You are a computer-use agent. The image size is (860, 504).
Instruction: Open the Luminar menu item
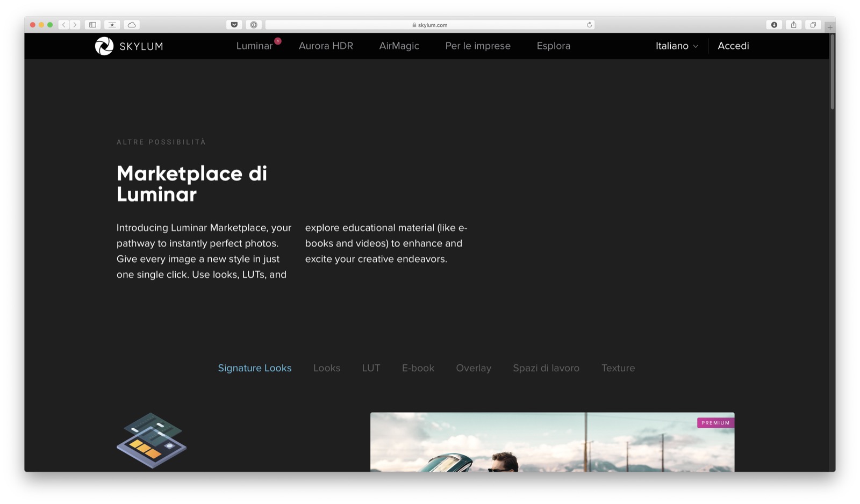point(254,46)
